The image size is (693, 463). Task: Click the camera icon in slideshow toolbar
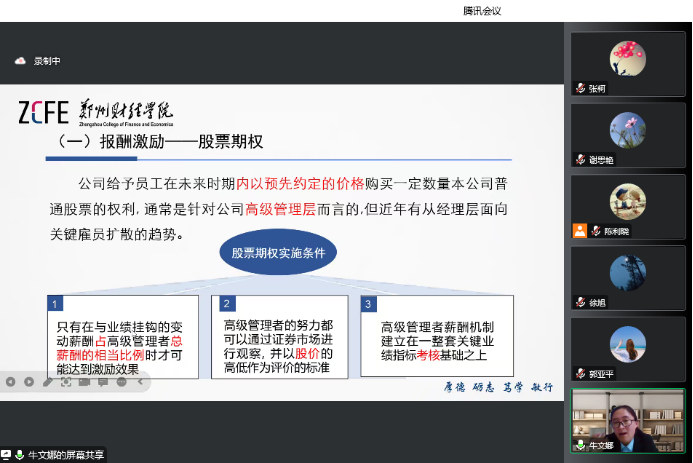pyautogui.click(x=86, y=381)
